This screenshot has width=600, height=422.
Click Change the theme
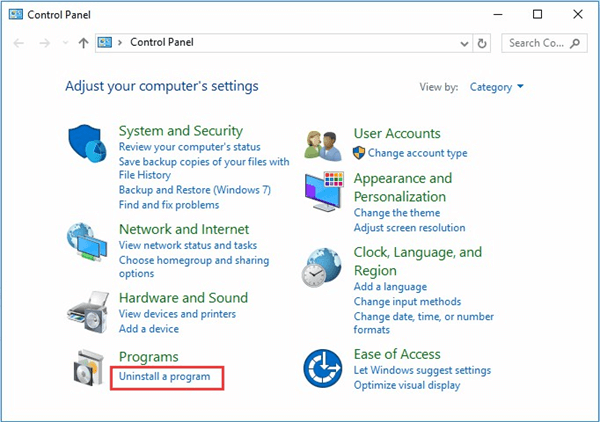pyautogui.click(x=397, y=213)
